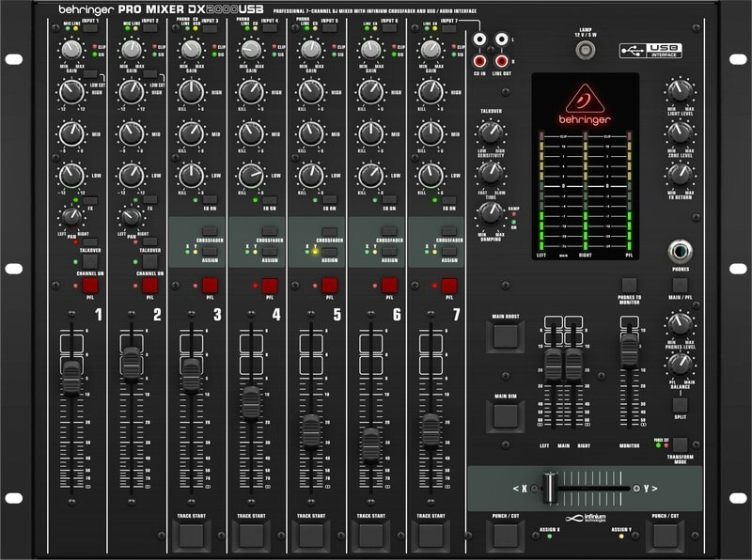Screen dimensions: 752x560
Task: Activate the channel 7 PFL button
Action: (449, 286)
